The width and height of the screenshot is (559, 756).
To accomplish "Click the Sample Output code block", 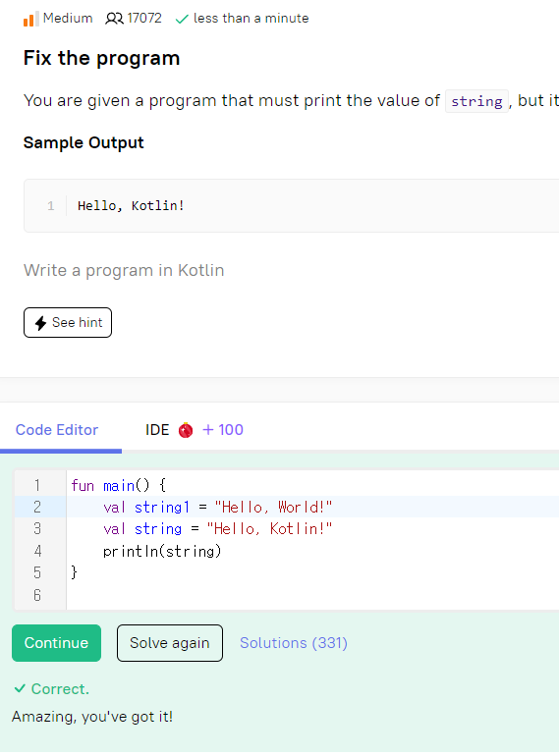I will click(292, 206).
